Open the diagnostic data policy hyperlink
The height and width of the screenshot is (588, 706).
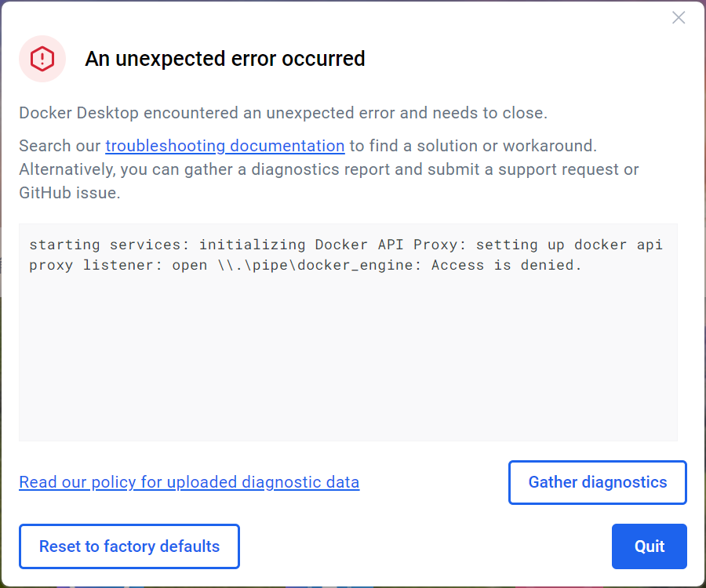(188, 482)
